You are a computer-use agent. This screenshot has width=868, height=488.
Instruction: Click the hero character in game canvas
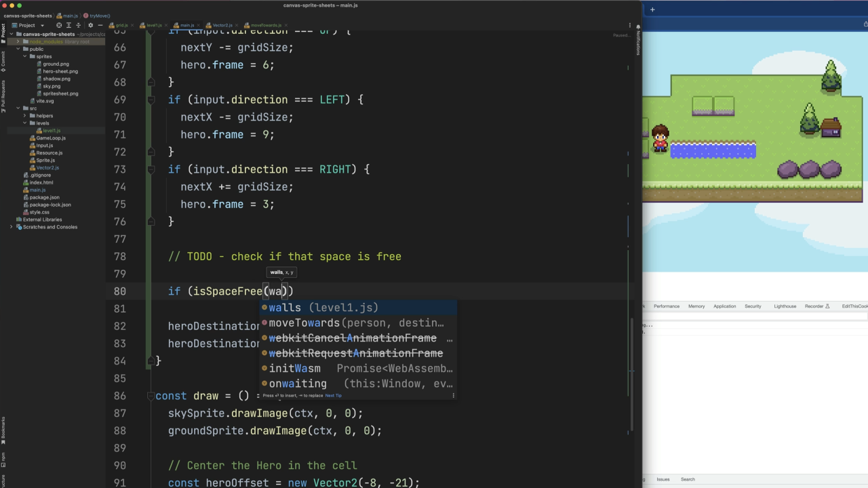(660, 139)
